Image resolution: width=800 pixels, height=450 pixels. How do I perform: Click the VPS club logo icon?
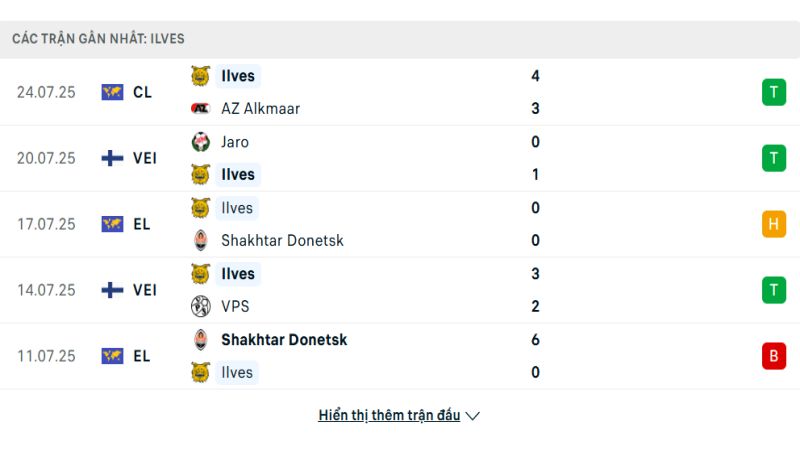click(201, 307)
